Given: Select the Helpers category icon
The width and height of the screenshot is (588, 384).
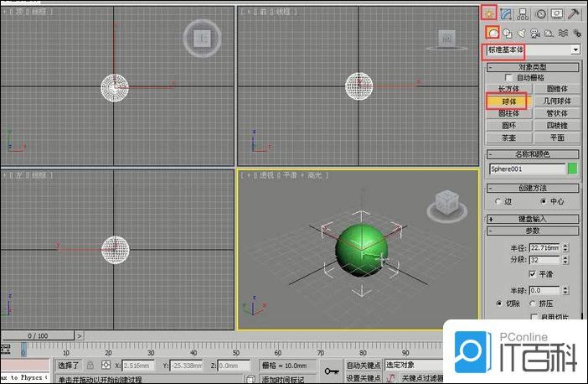Looking at the screenshot, I should click(x=549, y=34).
